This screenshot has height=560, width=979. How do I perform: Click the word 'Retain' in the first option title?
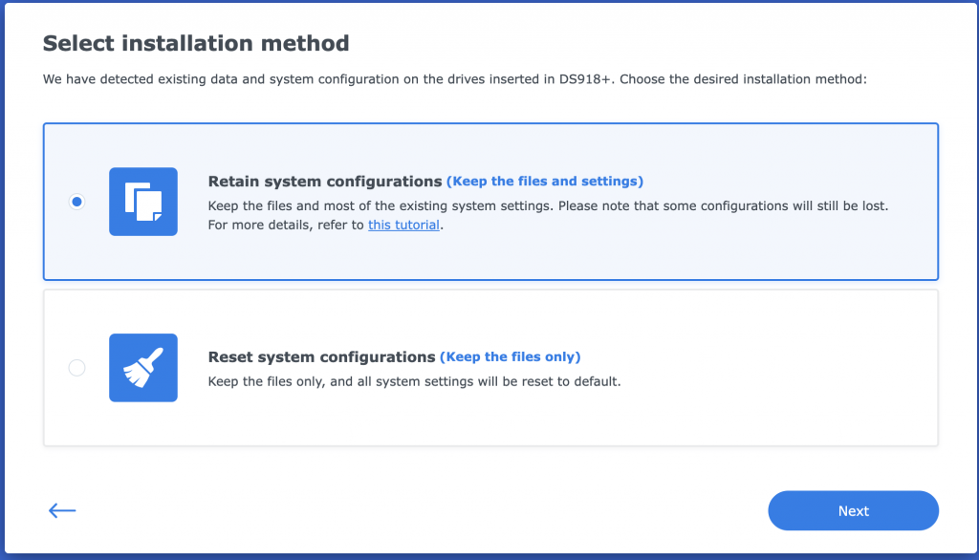click(x=232, y=182)
